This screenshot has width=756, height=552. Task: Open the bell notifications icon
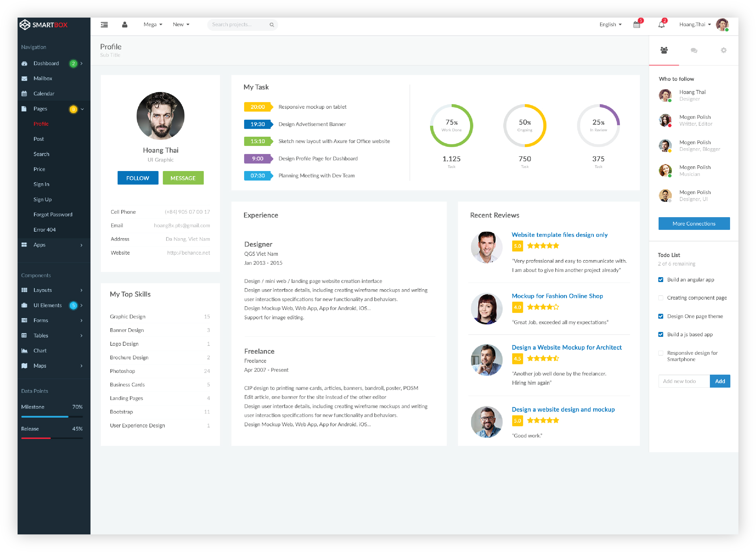[661, 25]
